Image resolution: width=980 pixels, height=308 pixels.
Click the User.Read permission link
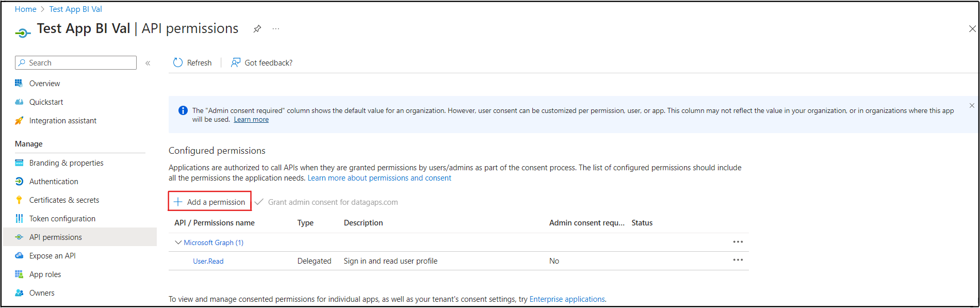coord(208,261)
